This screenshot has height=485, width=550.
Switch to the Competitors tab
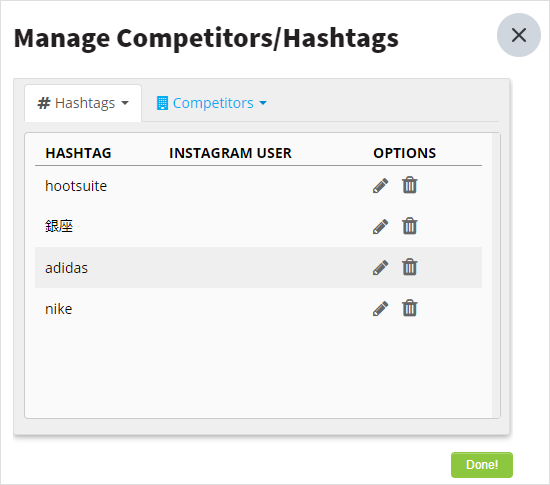click(212, 103)
